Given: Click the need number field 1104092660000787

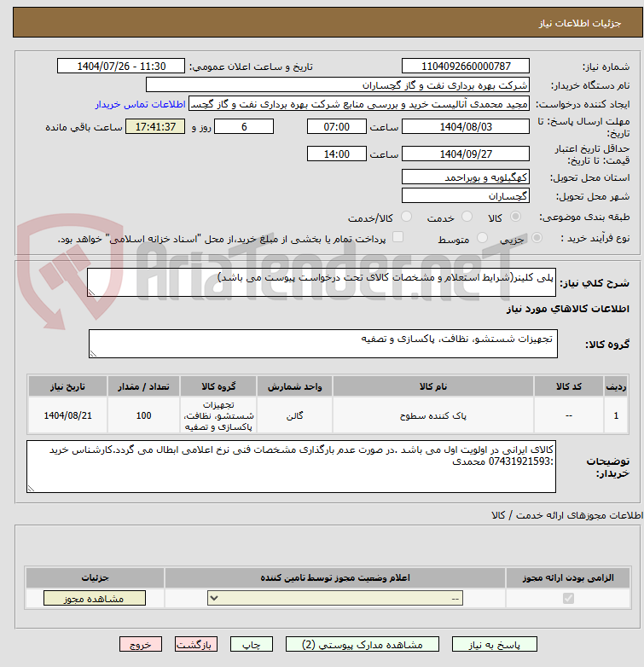Looking at the screenshot, I should tap(466, 67).
